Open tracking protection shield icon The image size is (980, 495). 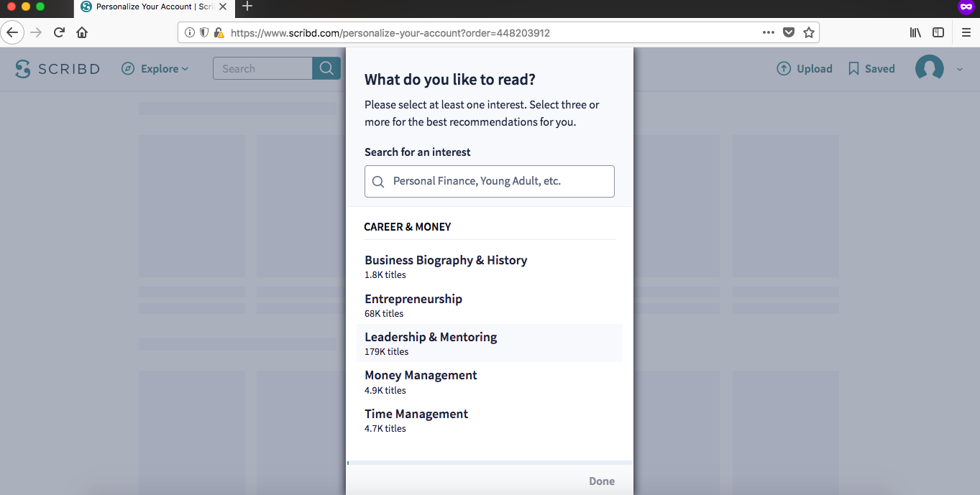[204, 32]
